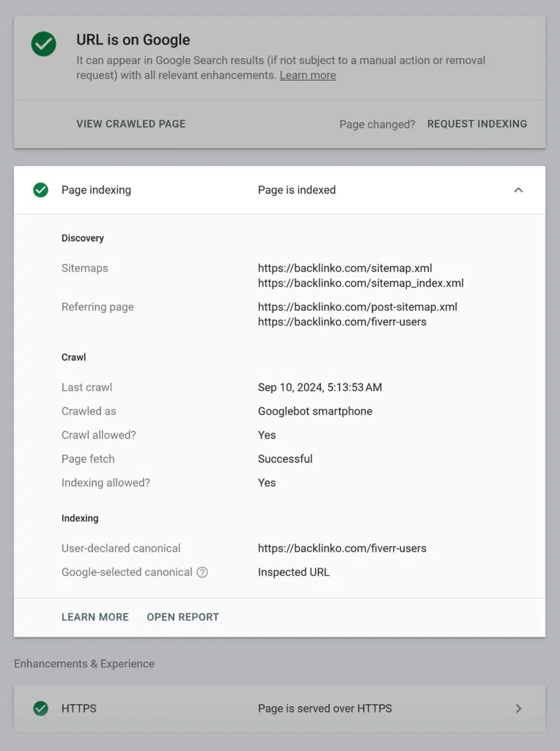Click LEARN MORE at bottom of indexing card
The height and width of the screenshot is (751, 560).
click(95, 617)
